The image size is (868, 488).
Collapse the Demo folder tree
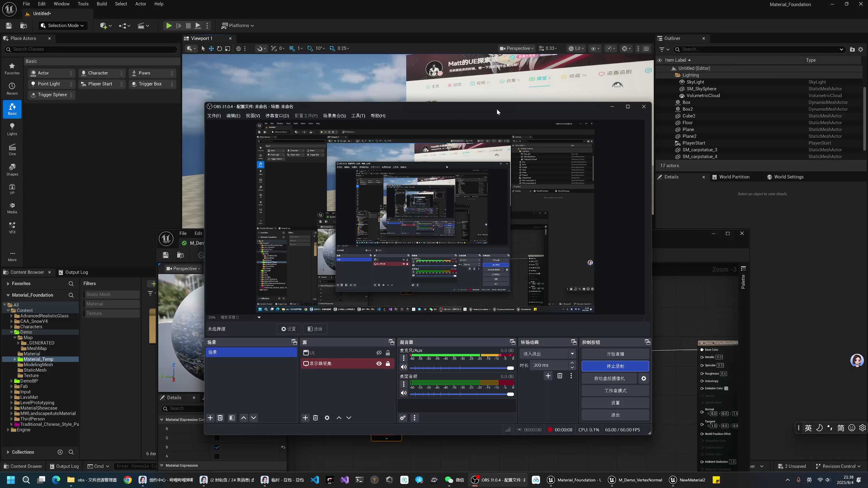coord(12,332)
